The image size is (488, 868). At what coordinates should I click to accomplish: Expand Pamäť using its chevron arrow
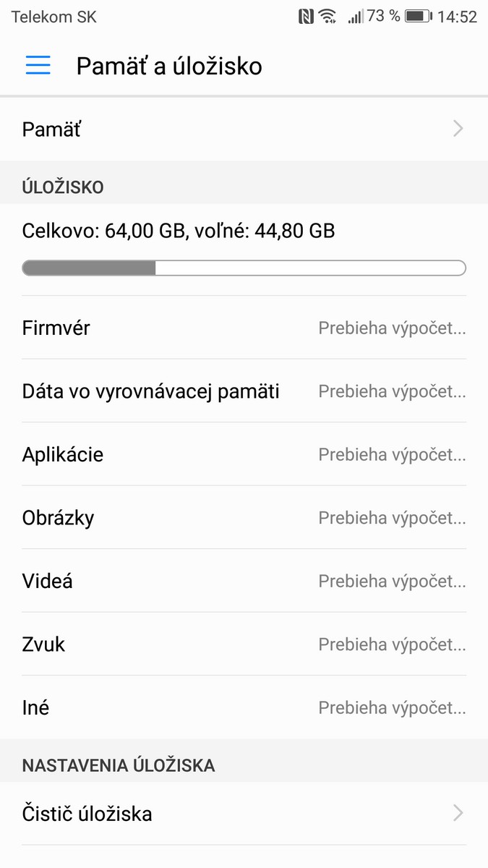[x=458, y=129]
